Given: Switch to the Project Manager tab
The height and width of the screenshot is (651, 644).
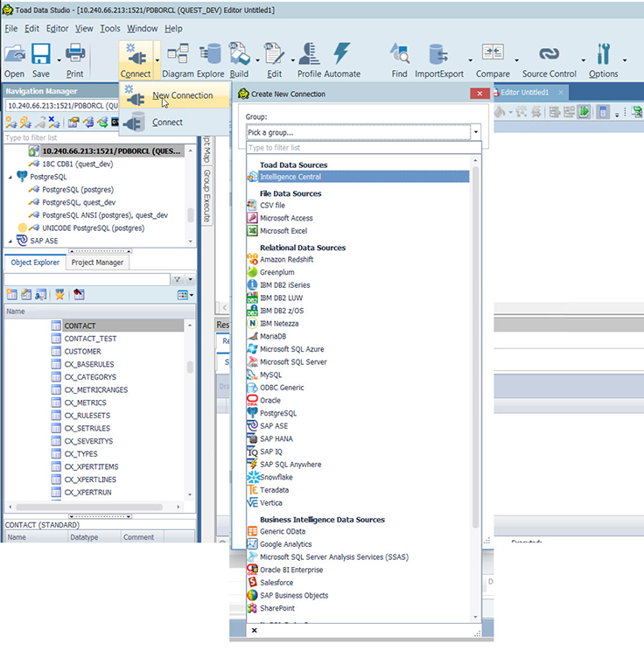Looking at the screenshot, I should coord(97,262).
